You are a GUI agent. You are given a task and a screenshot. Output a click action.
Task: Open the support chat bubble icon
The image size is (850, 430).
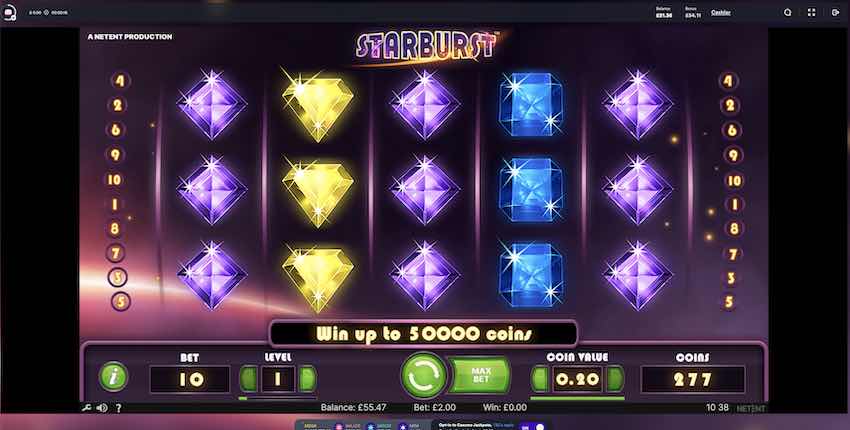[788, 12]
